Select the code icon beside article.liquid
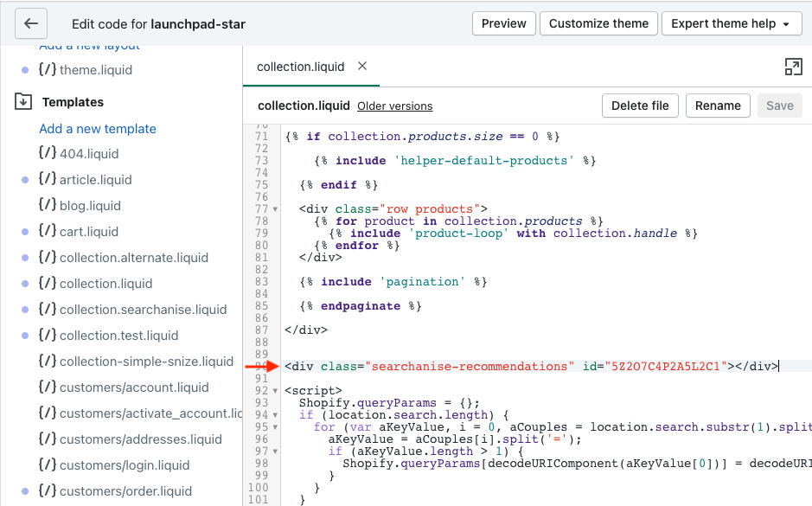 47,179
